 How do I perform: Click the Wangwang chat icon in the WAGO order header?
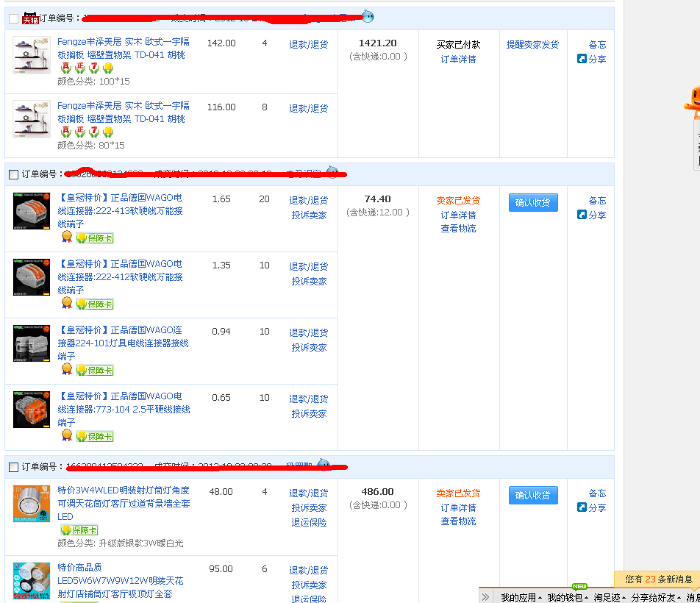[332, 172]
